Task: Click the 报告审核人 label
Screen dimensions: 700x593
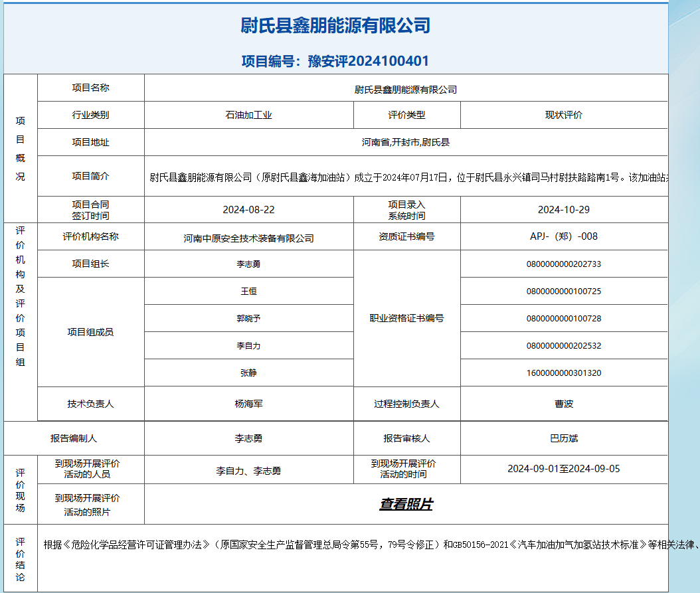Action: 406,438
